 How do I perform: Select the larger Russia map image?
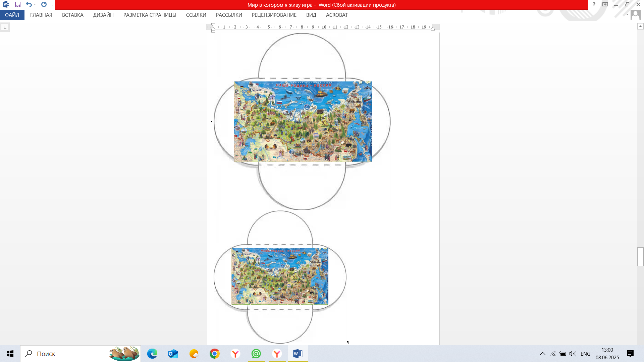[303, 122]
